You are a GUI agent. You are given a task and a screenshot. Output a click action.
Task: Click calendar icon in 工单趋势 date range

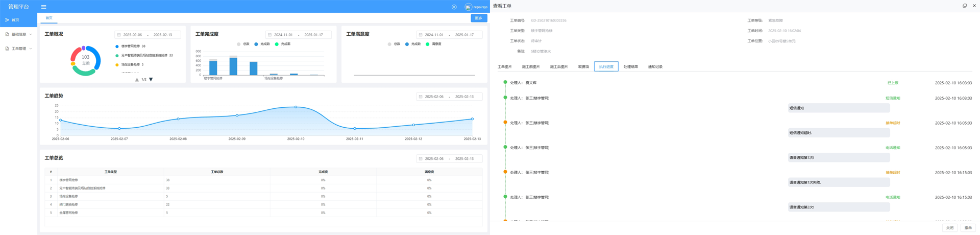(421, 97)
